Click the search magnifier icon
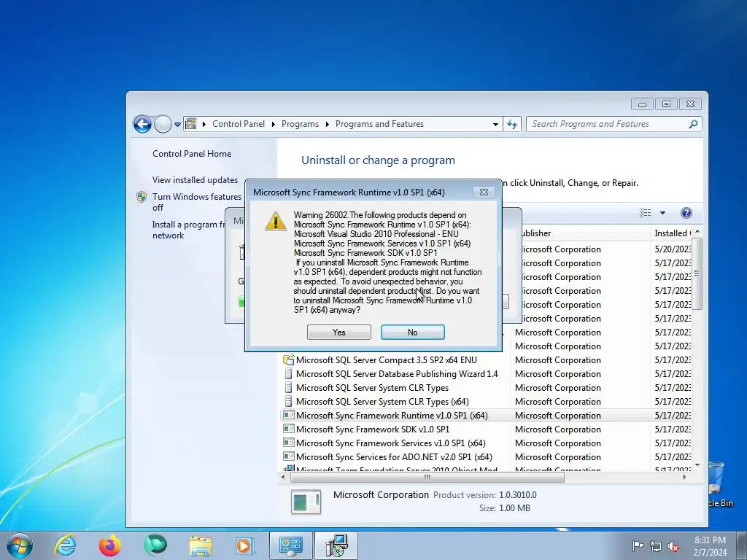This screenshot has height=560, width=747. pos(693,124)
